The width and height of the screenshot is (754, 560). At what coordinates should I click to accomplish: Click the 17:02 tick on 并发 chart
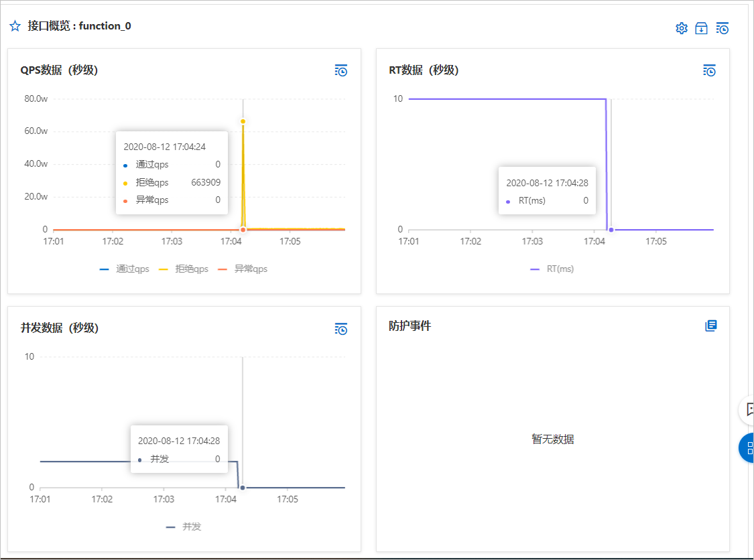(x=102, y=500)
